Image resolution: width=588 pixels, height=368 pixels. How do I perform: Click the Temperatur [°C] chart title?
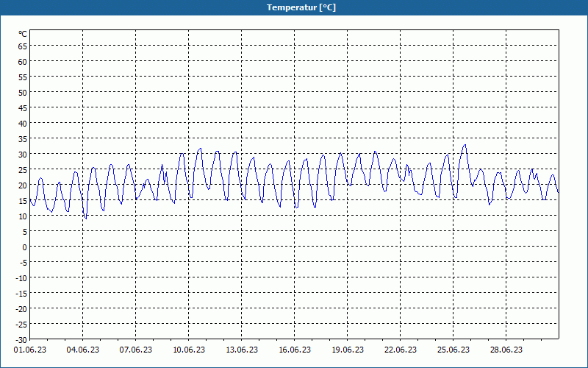click(x=301, y=7)
